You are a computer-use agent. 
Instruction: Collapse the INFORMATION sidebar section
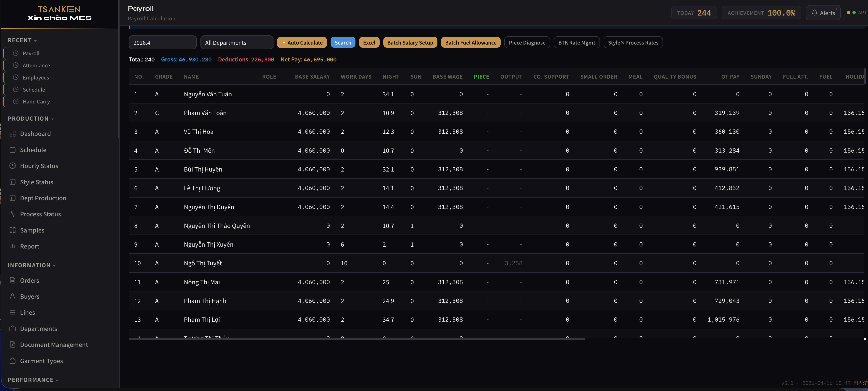(x=32, y=265)
